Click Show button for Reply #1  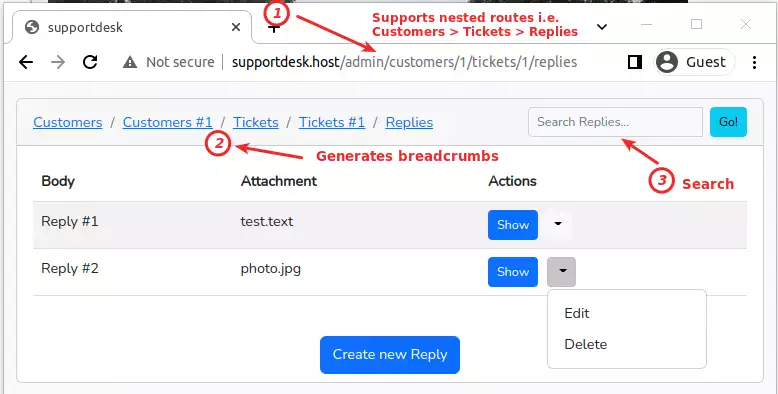point(513,225)
